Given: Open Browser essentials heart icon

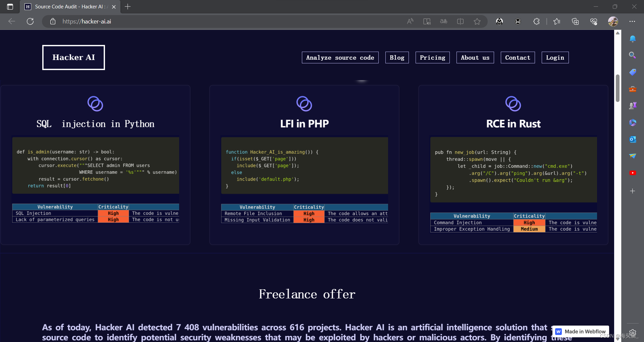Looking at the screenshot, I should click(x=594, y=21).
